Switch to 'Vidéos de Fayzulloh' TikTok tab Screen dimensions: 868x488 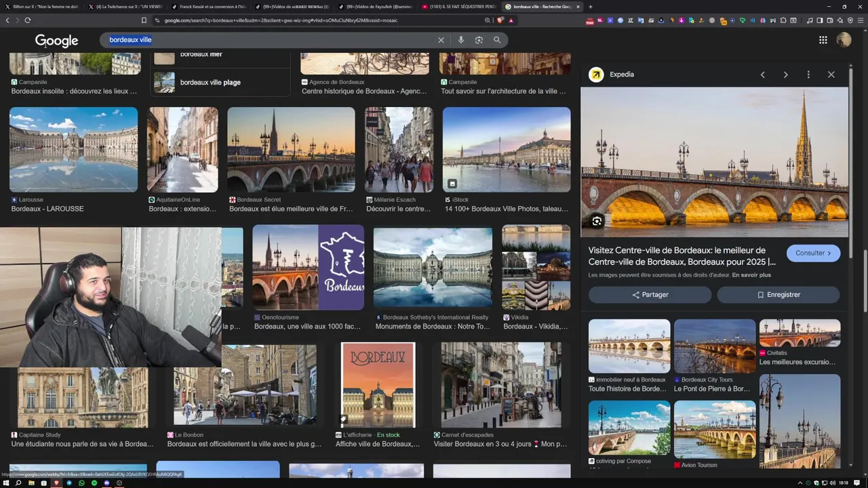[x=376, y=7]
